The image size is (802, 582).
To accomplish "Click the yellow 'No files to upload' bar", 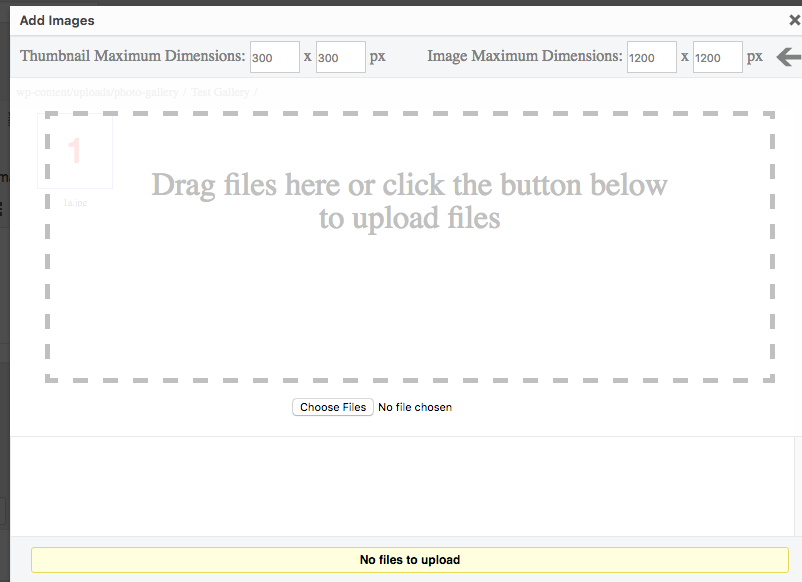I will pos(409,560).
